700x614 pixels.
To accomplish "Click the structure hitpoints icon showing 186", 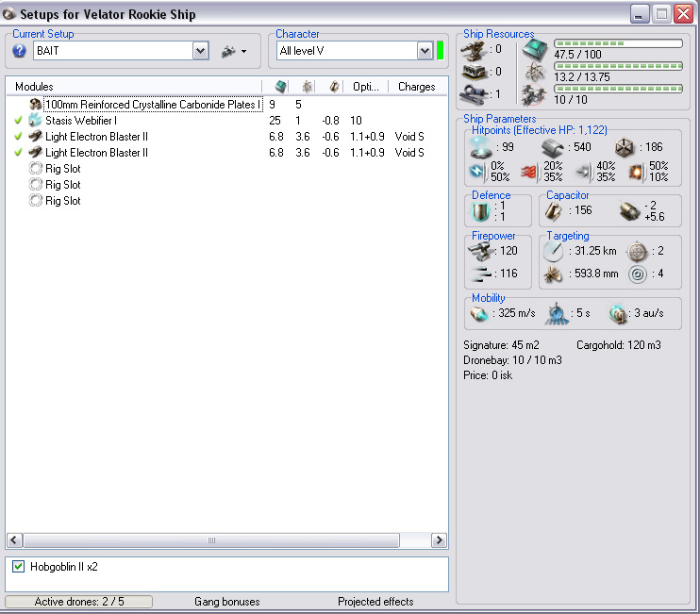I will tap(625, 148).
